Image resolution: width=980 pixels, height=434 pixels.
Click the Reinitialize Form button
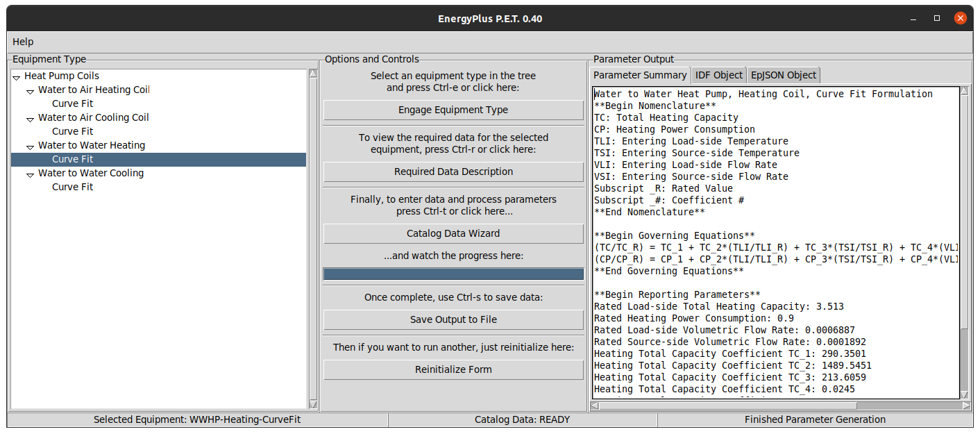tap(453, 369)
